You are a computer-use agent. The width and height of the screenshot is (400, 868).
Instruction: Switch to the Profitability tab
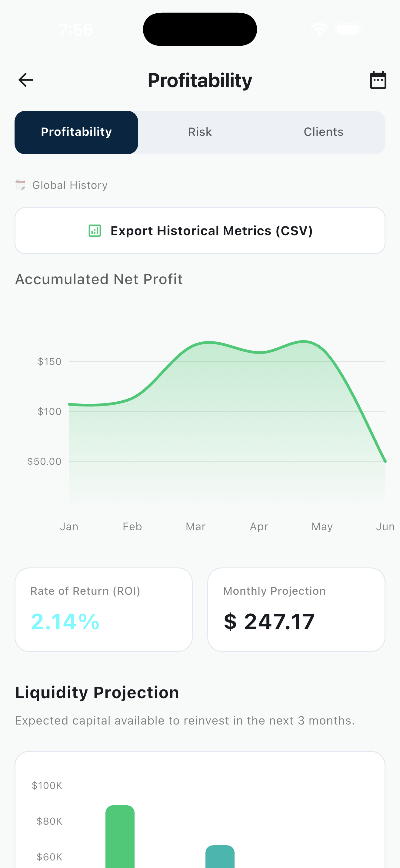point(77,132)
